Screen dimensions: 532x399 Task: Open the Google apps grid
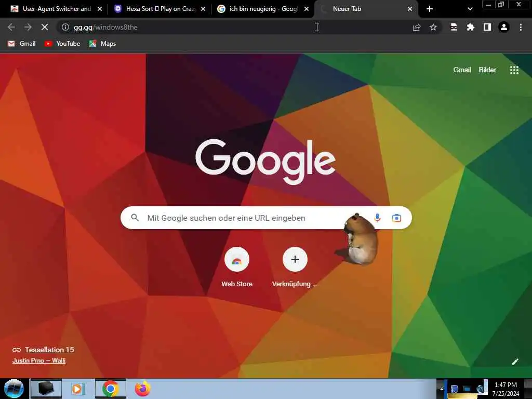pos(514,70)
